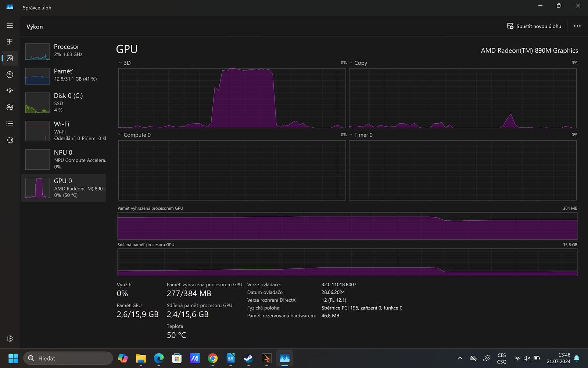Open the notifications bell icon
Image resolution: width=588 pixels, height=368 pixels.
pyautogui.click(x=577, y=358)
